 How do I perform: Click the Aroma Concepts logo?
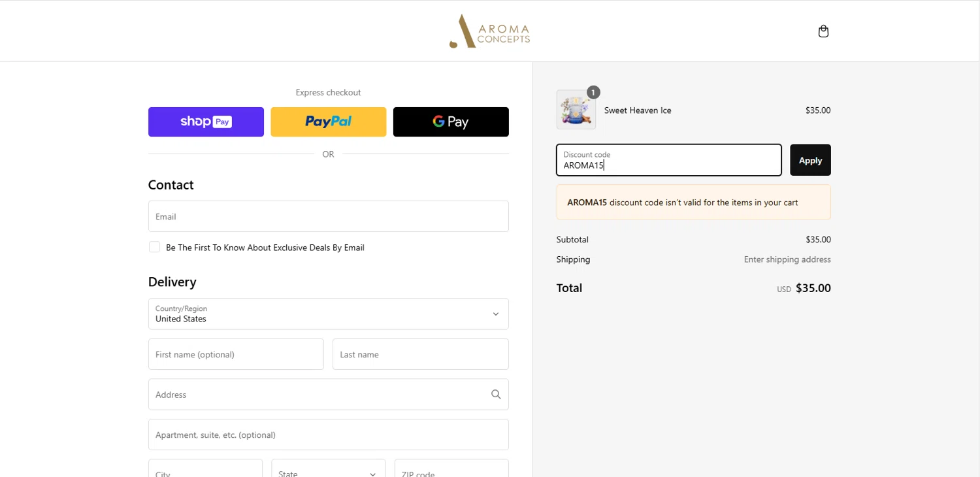point(489,31)
